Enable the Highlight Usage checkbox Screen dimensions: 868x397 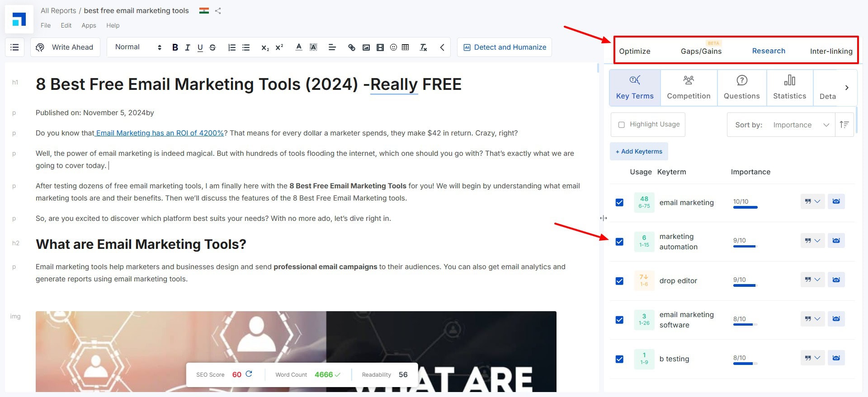coord(622,125)
